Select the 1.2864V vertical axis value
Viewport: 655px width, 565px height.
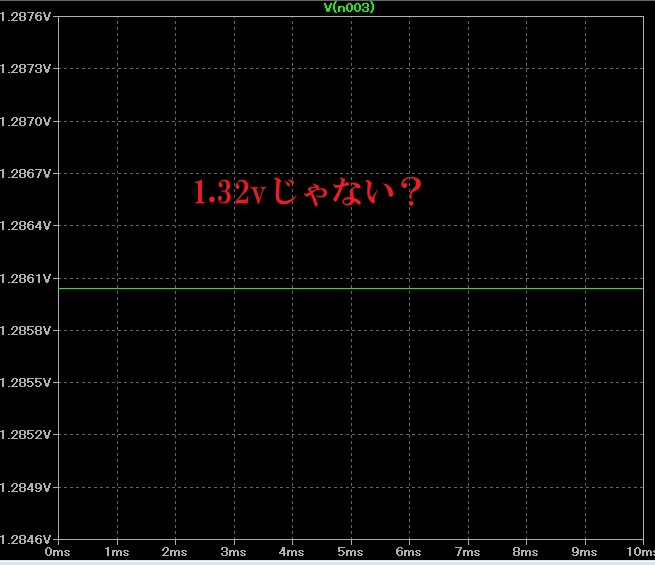tap(25, 226)
